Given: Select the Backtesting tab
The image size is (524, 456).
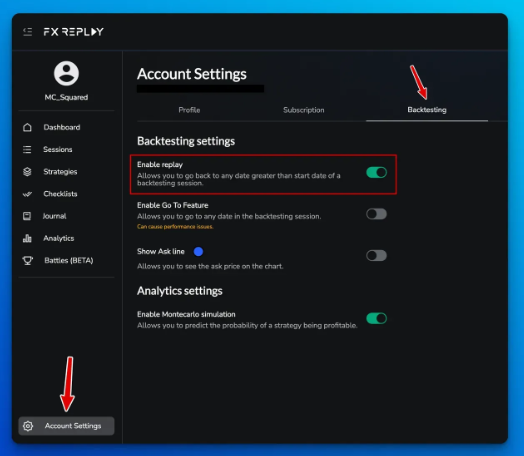Looking at the screenshot, I should click(427, 110).
